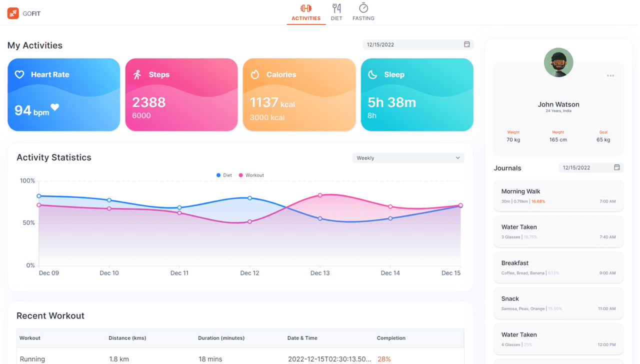Click the GoFit orange logo icon

(x=13, y=13)
